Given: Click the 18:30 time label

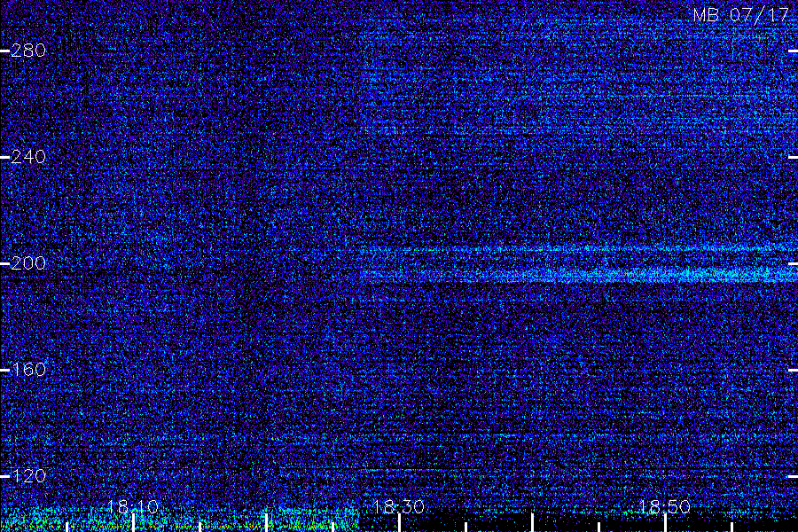Looking at the screenshot, I should pyautogui.click(x=398, y=507).
